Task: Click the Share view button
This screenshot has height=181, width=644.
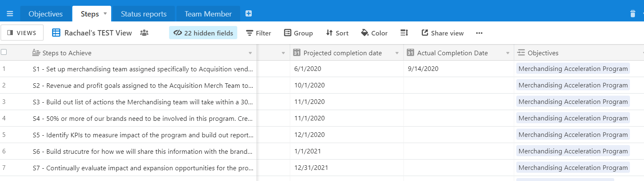Action: click(x=442, y=33)
